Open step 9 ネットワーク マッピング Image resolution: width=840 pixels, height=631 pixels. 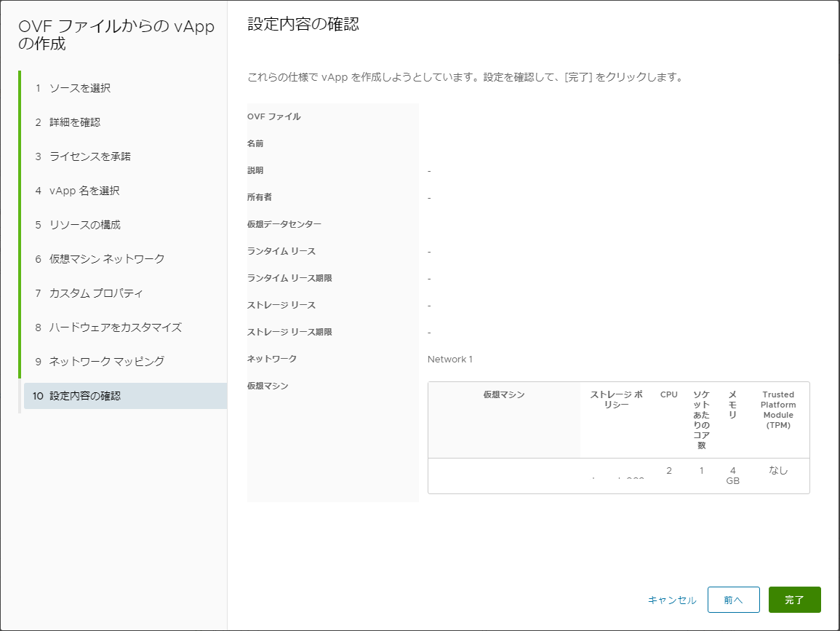click(100, 362)
